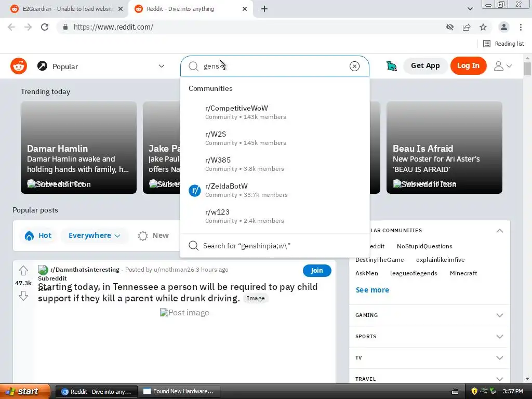Click the green advertise animal icon

pyautogui.click(x=391, y=66)
